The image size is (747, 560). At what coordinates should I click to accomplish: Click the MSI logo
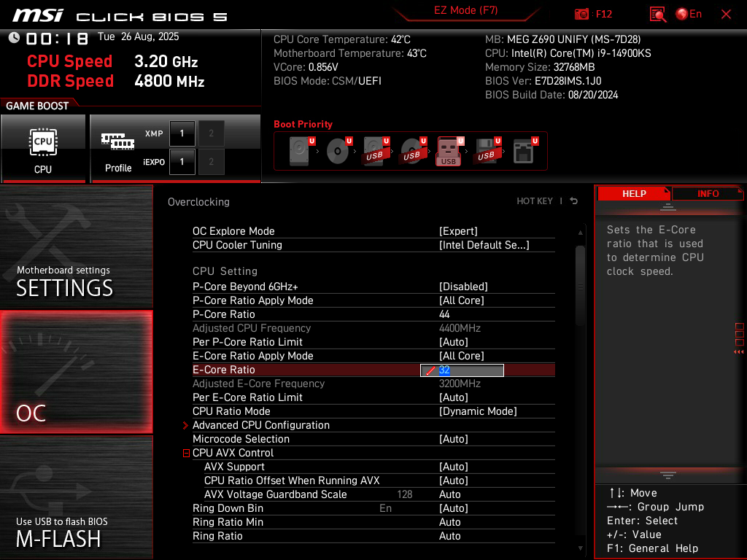38,15
